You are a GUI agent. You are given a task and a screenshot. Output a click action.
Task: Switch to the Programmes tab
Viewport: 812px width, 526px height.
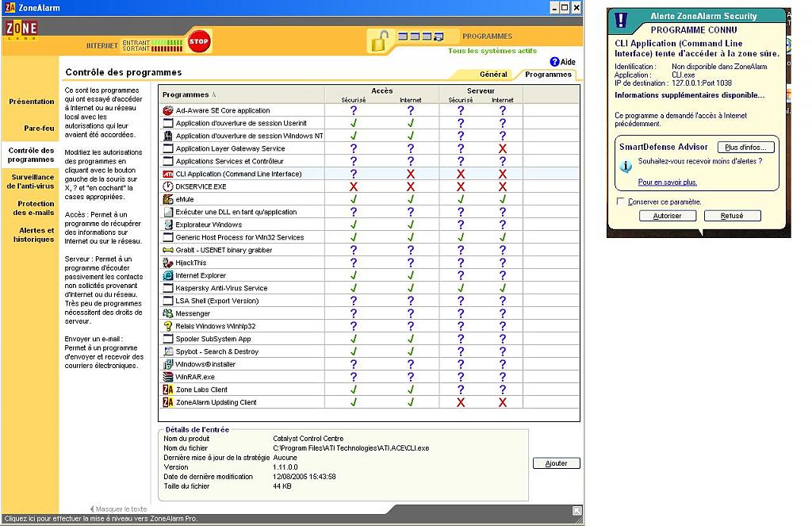point(548,75)
